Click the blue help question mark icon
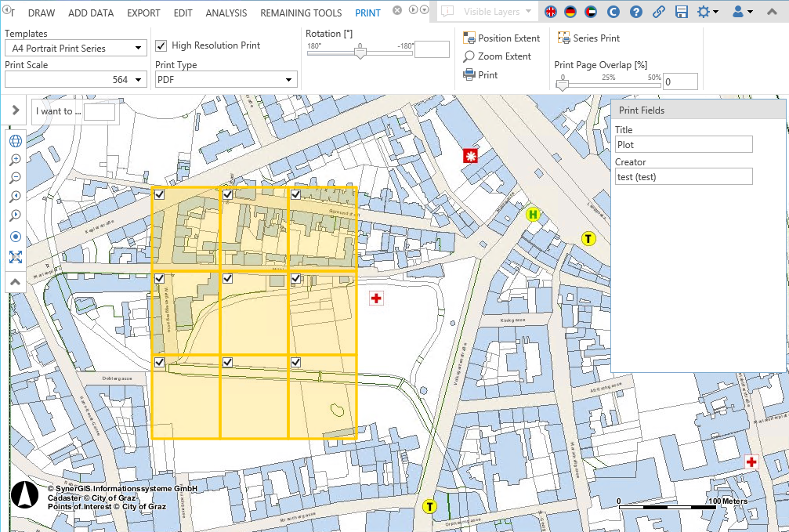This screenshot has height=532, width=789. pyautogui.click(x=636, y=12)
